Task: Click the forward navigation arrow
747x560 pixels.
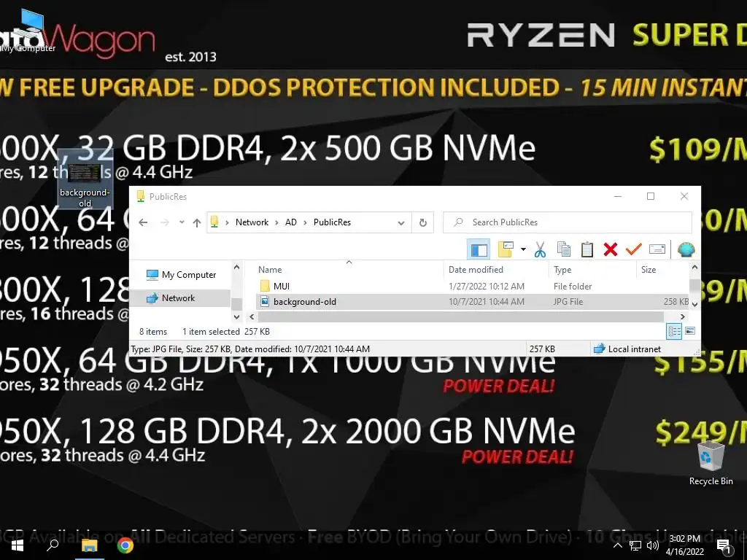Action: (164, 222)
